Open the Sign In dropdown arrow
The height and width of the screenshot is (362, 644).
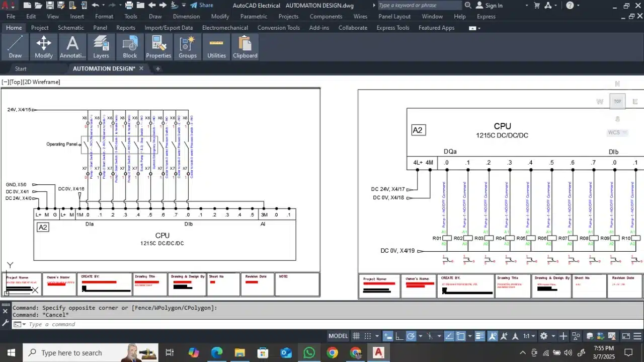(x=526, y=6)
